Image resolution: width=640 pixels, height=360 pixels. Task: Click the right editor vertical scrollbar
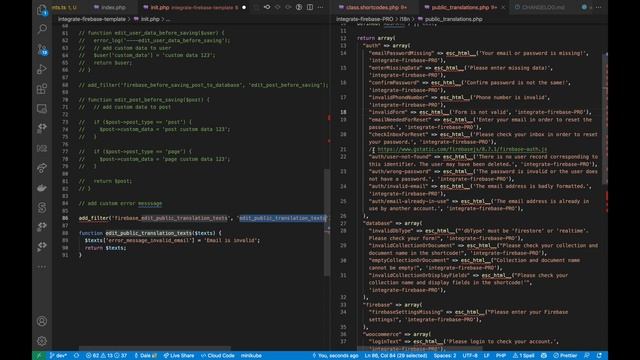pyautogui.click(x=605, y=118)
